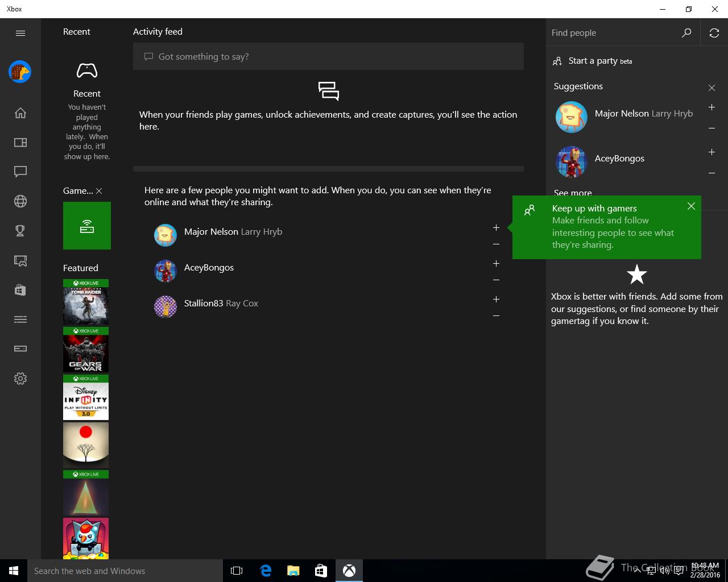Open AceyBongos profile in feed
The image size is (728, 582).
pyautogui.click(x=209, y=267)
